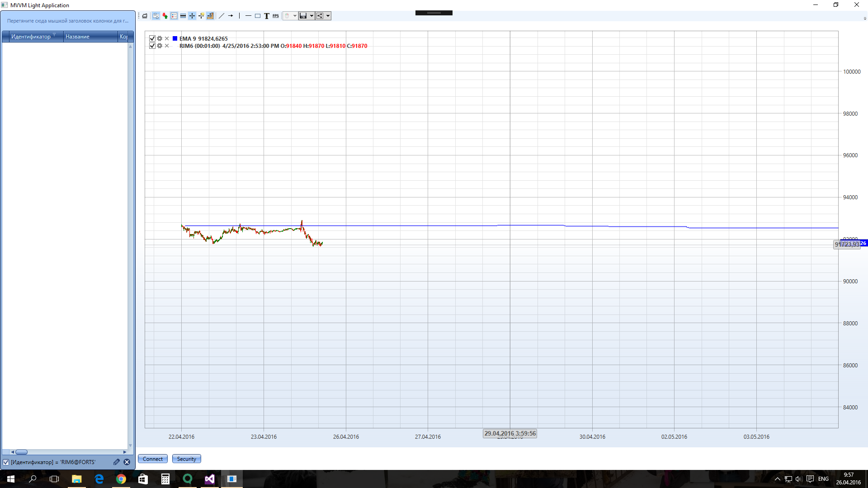Disable the RIM6@FORTS filter checkbox
This screenshot has height=488, width=868.
click(6, 462)
